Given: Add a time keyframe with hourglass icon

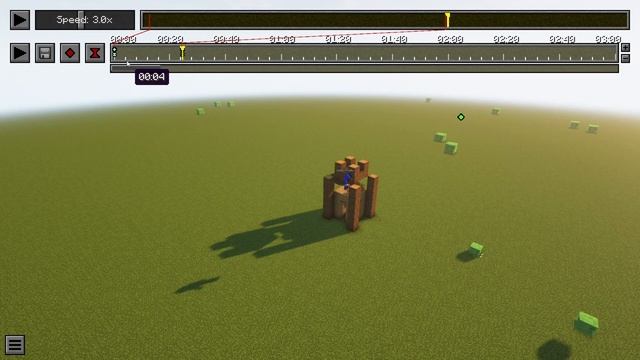Looking at the screenshot, I should tap(95, 53).
